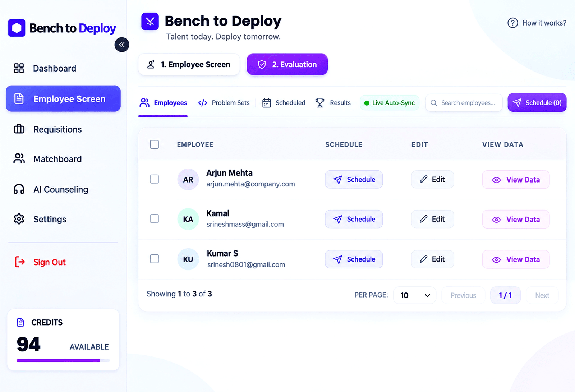The image size is (575, 392).
Task: Click the Search employees input field
Action: [464, 103]
